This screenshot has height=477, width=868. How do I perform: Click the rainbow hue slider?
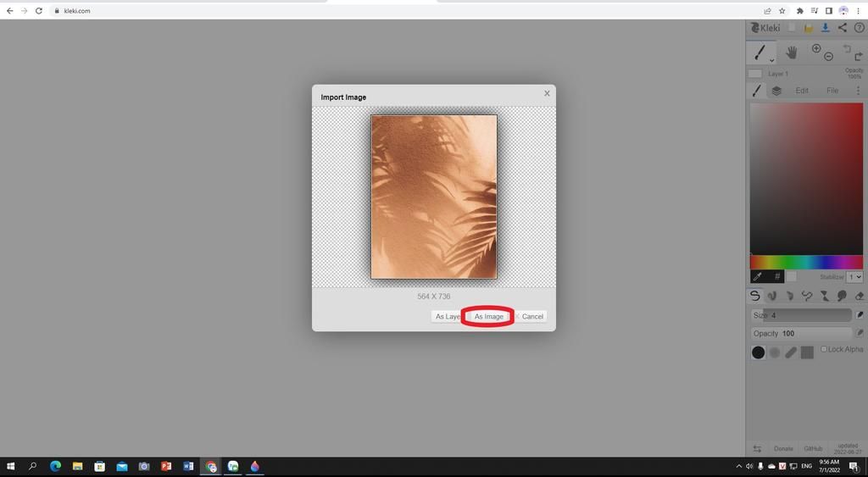click(x=806, y=263)
